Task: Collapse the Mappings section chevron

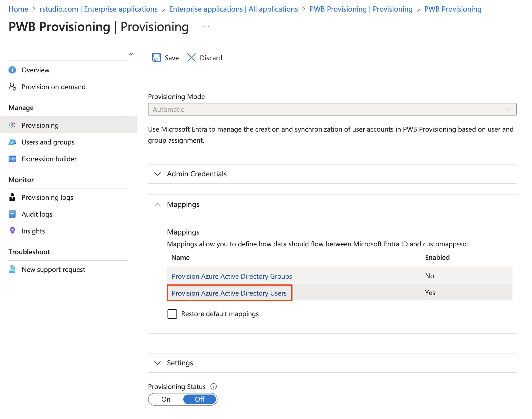Action: (157, 204)
